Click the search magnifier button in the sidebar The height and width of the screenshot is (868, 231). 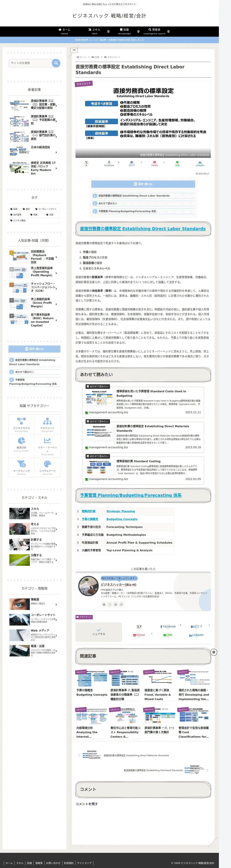coord(56,63)
